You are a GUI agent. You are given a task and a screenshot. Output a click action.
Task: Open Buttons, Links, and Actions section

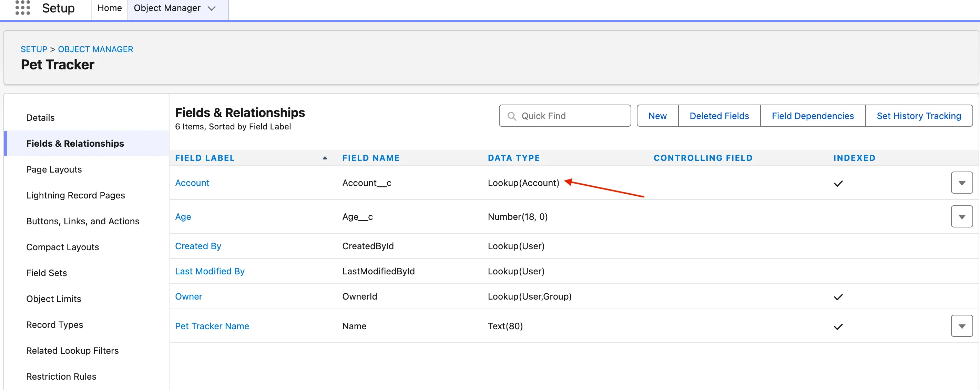(x=83, y=221)
